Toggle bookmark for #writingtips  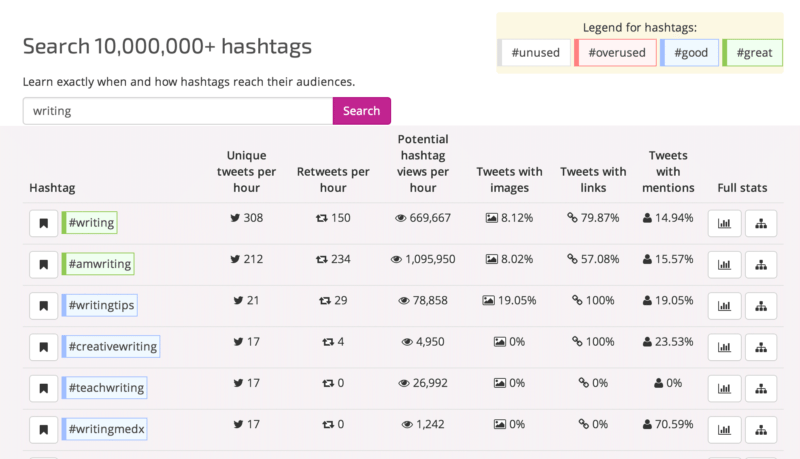coord(43,305)
